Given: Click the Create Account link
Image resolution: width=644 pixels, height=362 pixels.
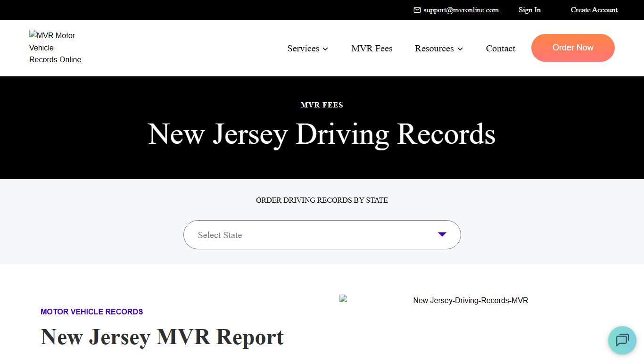Looking at the screenshot, I should pos(594,9).
